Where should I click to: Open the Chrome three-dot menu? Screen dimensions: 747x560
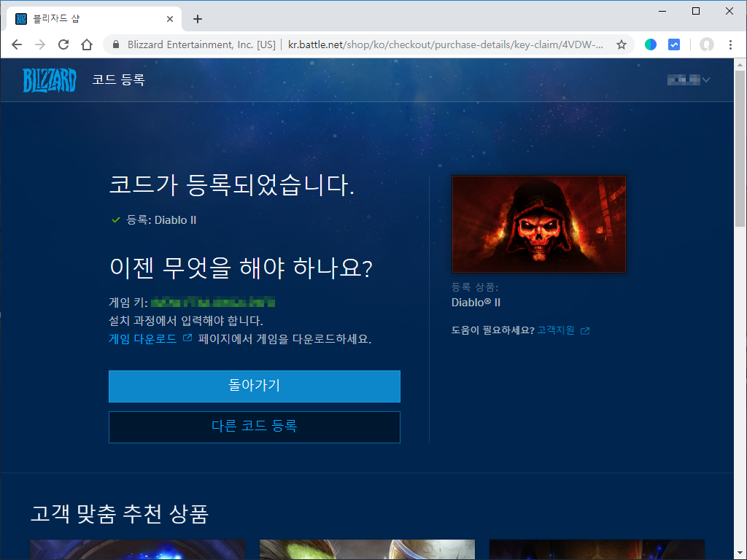tap(730, 44)
